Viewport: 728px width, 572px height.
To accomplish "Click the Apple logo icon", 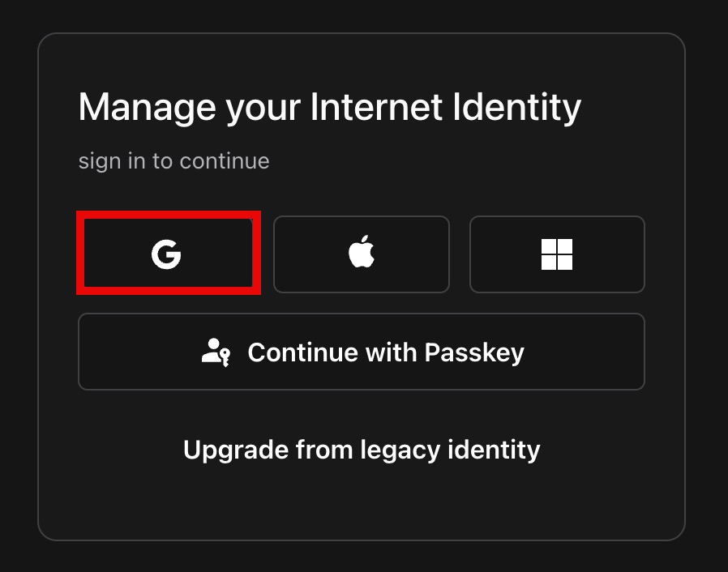I will coord(362,254).
